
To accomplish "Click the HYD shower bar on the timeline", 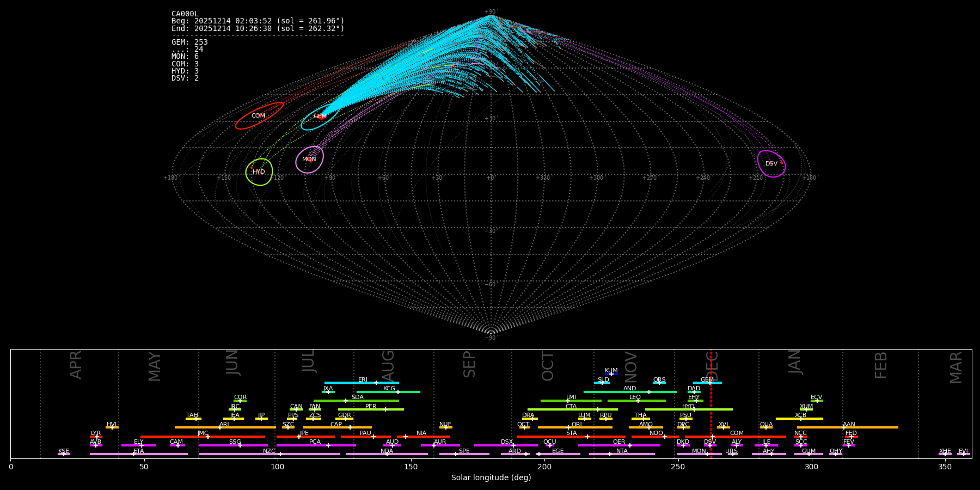I will 689,409.
